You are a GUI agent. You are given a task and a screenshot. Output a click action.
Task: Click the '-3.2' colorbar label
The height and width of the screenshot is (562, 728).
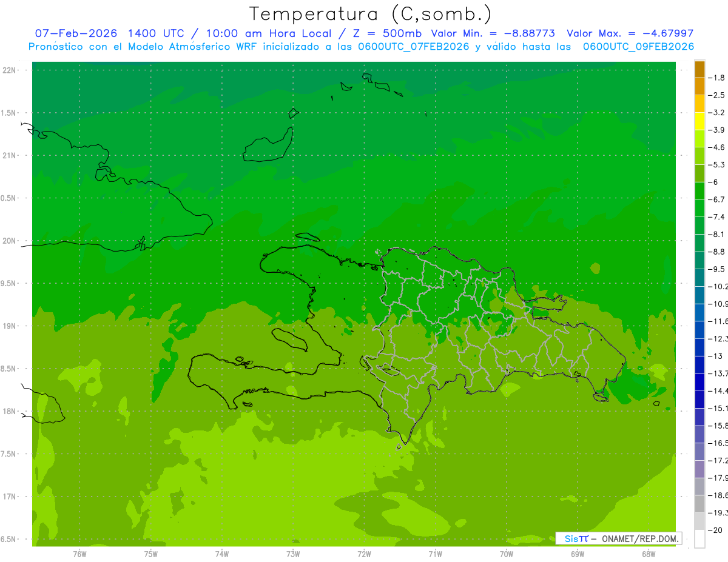[716, 112]
